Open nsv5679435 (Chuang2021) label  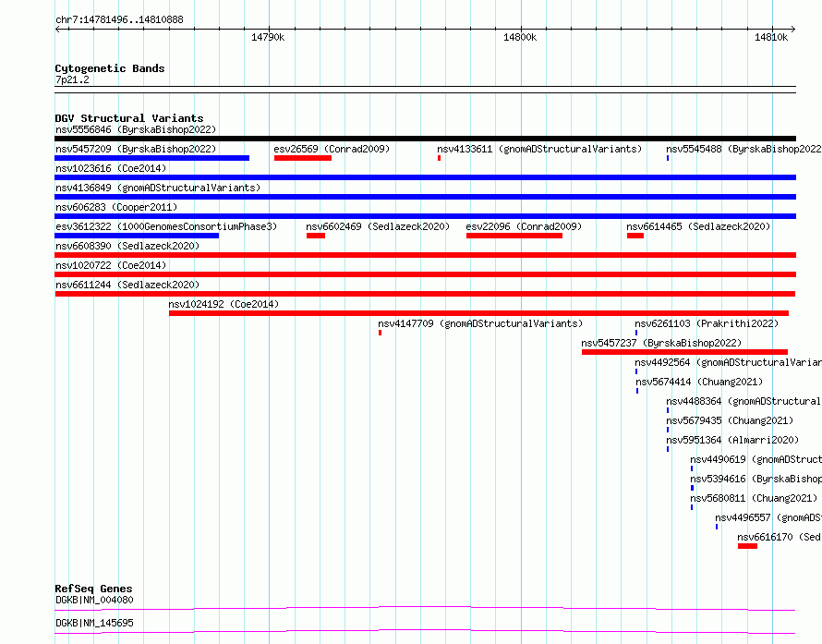pos(730,420)
